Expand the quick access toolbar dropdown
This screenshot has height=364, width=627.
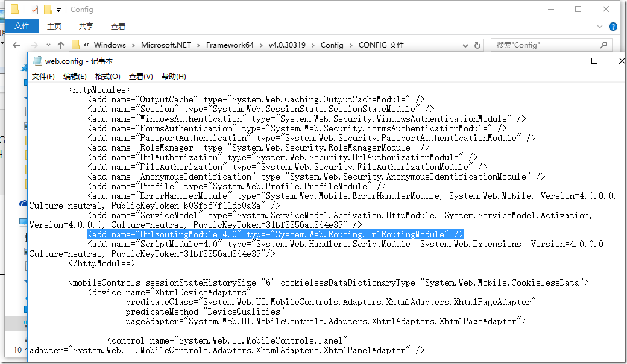tap(58, 10)
